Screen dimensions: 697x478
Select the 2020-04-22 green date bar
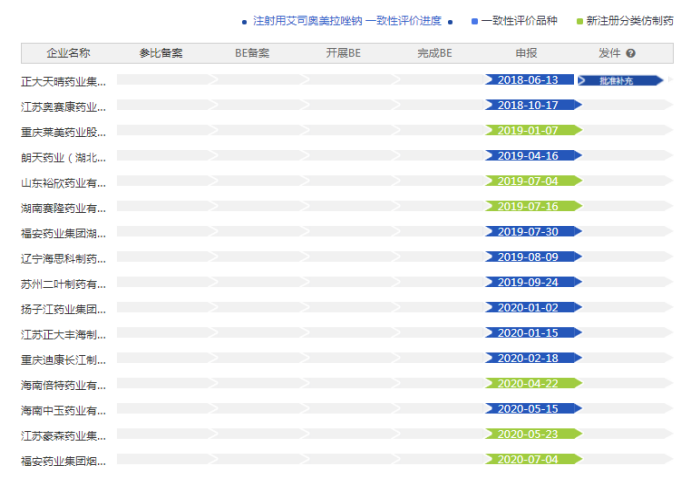[530, 384]
